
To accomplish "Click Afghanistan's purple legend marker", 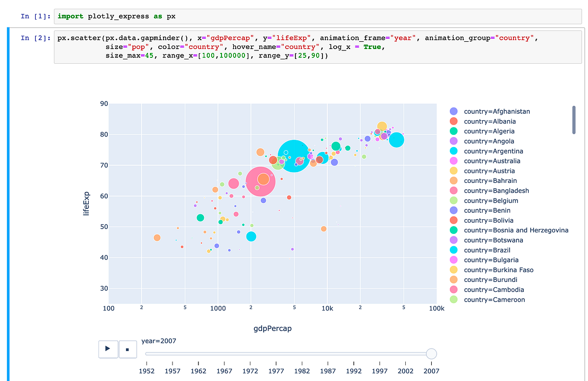I will [454, 111].
